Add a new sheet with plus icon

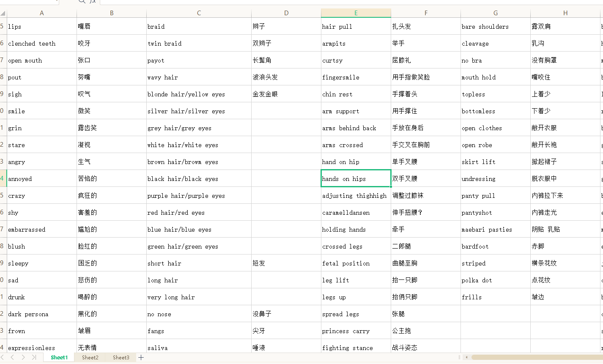[141, 358]
